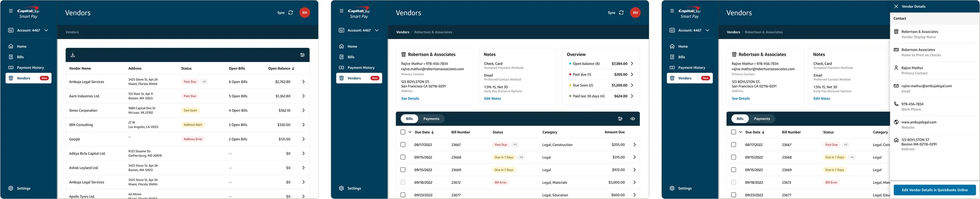This screenshot has width=980, height=199.
Task: Open select-all dropdown arrow in middle bills table
Action: pos(410,132)
